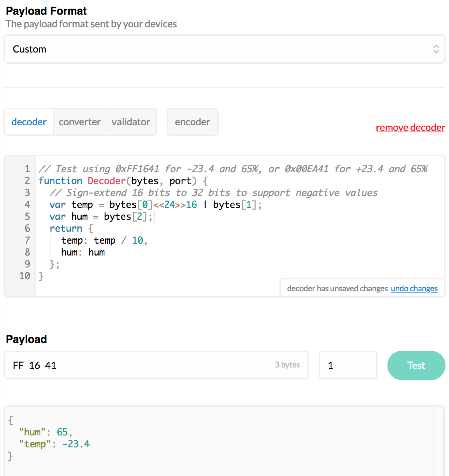Switch to the converter tab
Image resolution: width=449 pixels, height=476 pixels.
pos(80,122)
